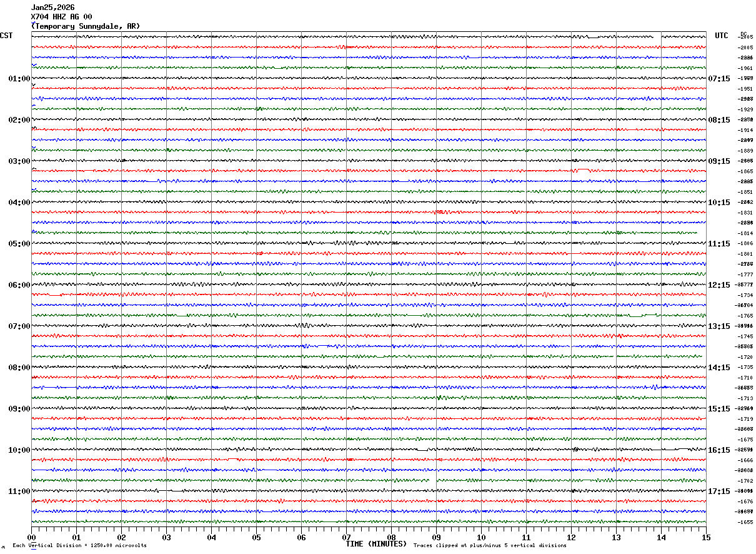Click the vertical division 1250.00 microvolts note
The width and height of the screenshot is (756, 554).
tap(79, 545)
